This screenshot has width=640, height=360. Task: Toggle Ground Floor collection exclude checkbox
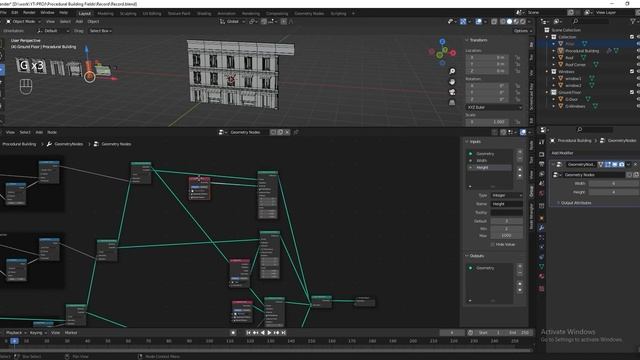632,92
